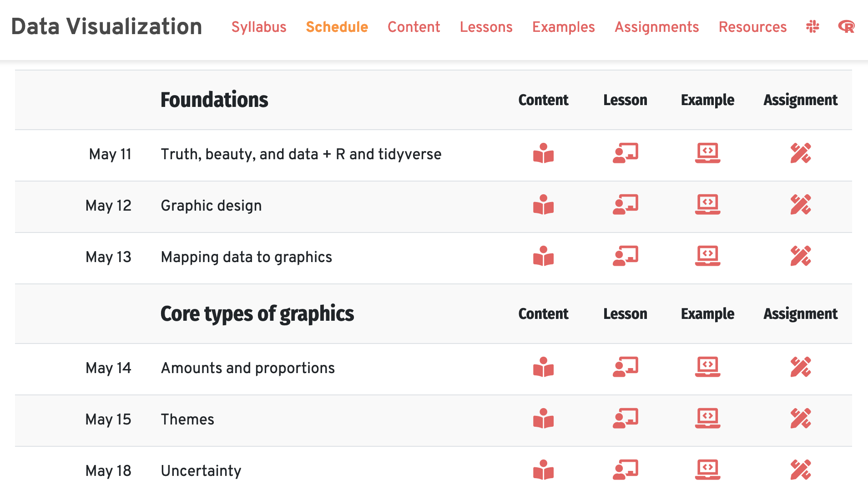The image size is (868, 495).
Task: Open the Content icon for Mapping data to graphics
Action: 543,257
